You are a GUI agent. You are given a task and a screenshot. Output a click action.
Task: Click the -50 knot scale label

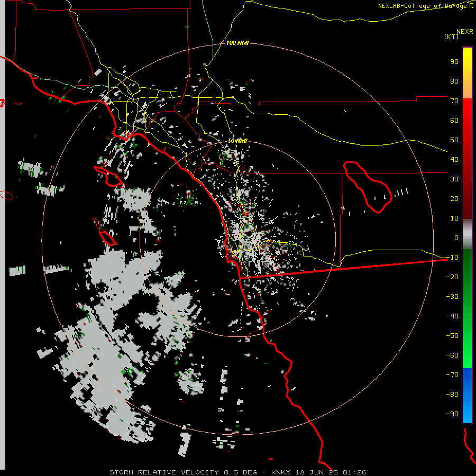coord(452,336)
